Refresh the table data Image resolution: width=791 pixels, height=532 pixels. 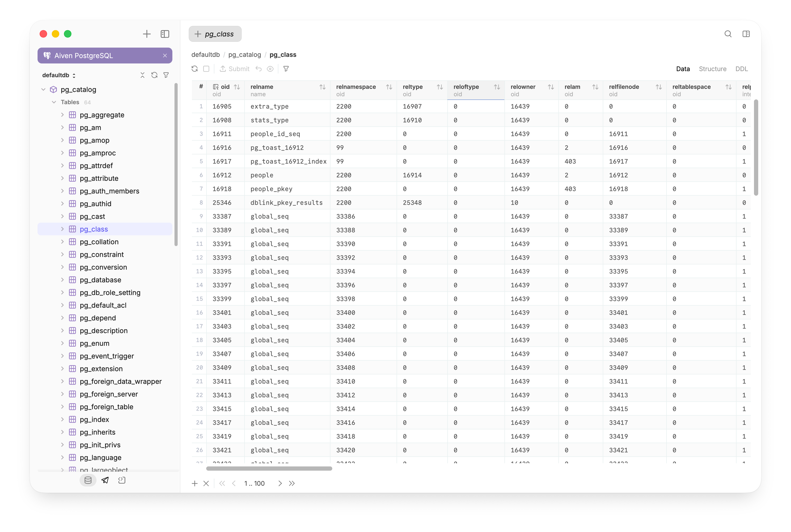195,69
